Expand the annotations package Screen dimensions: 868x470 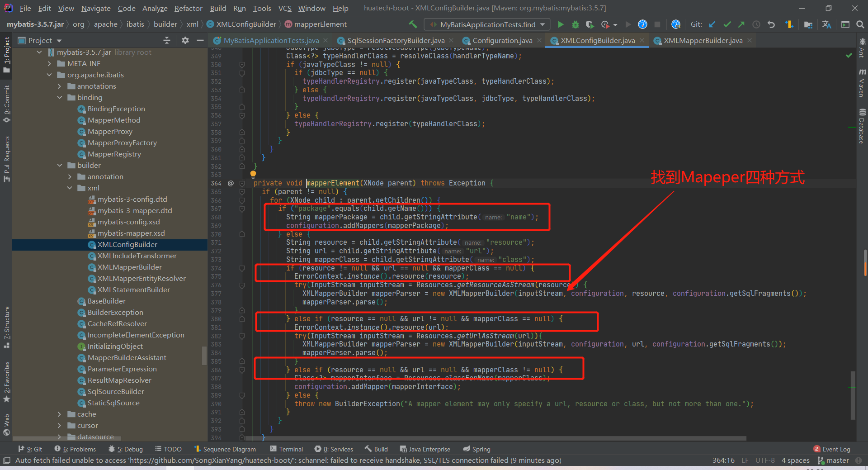pyautogui.click(x=59, y=86)
